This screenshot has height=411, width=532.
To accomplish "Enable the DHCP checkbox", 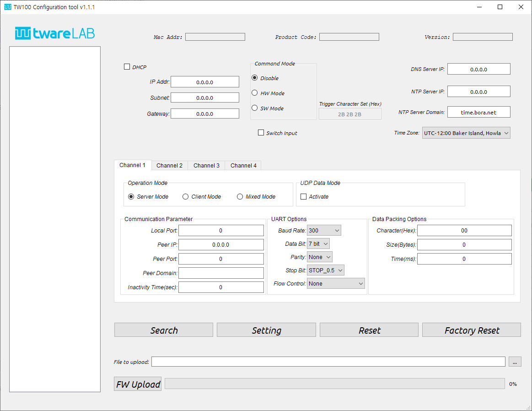I will 127,67.
